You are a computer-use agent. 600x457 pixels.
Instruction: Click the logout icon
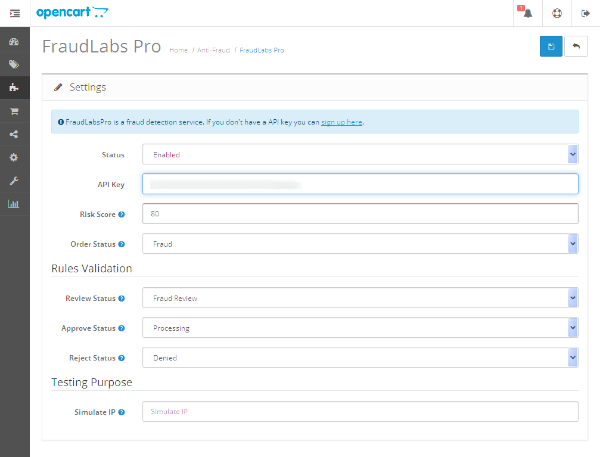pos(585,13)
